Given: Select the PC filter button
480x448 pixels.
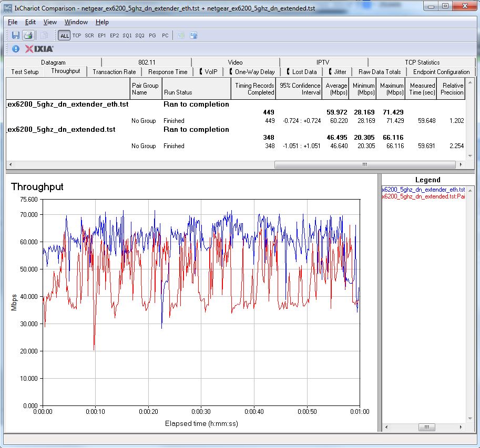Looking at the screenshot, I should tap(165, 36).
